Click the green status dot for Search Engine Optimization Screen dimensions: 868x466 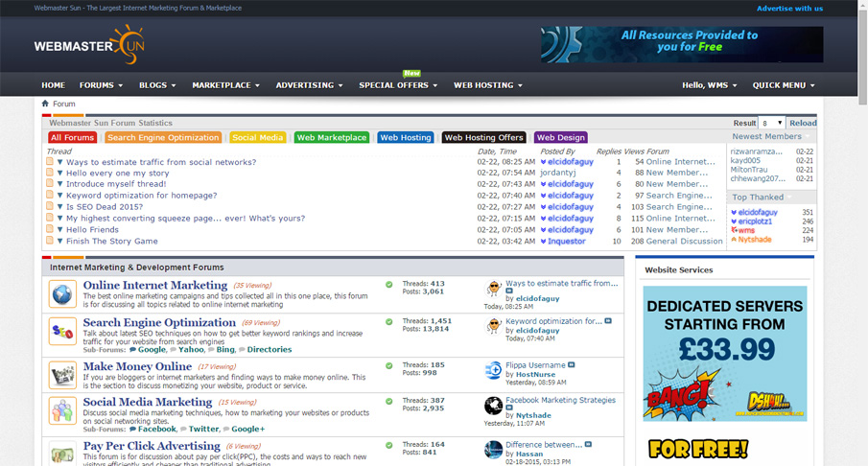pyautogui.click(x=389, y=321)
